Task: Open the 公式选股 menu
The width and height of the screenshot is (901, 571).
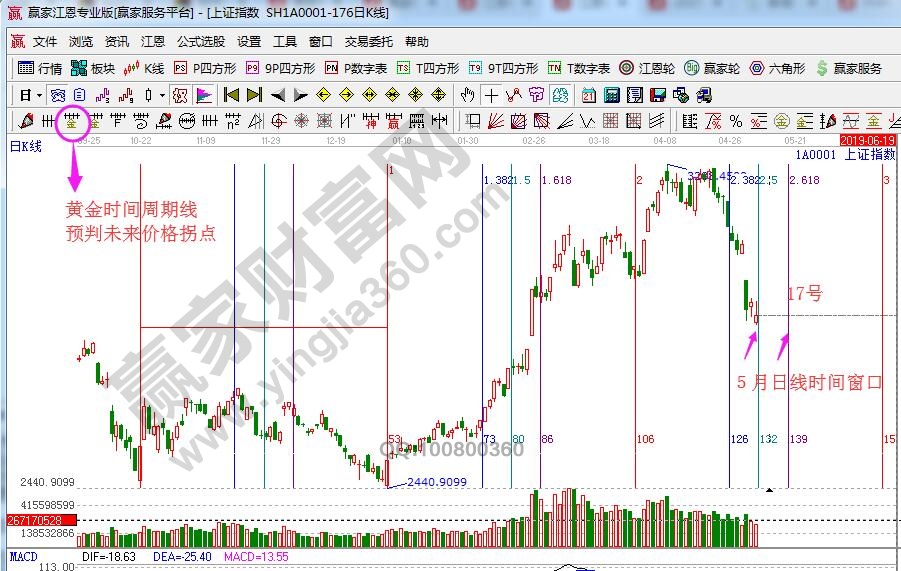Action: click(201, 42)
